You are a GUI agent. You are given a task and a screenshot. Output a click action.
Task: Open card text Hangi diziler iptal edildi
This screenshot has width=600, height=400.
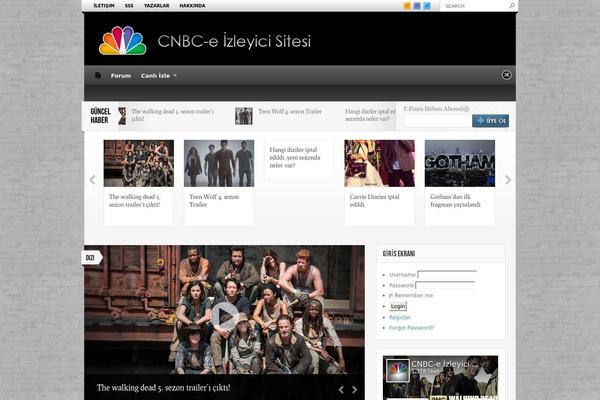pyautogui.click(x=295, y=157)
